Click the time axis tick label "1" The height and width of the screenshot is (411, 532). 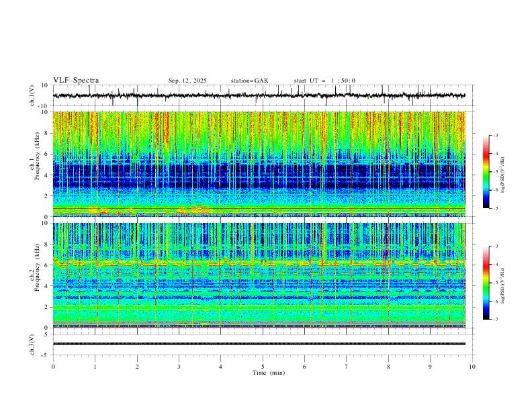[x=95, y=367]
